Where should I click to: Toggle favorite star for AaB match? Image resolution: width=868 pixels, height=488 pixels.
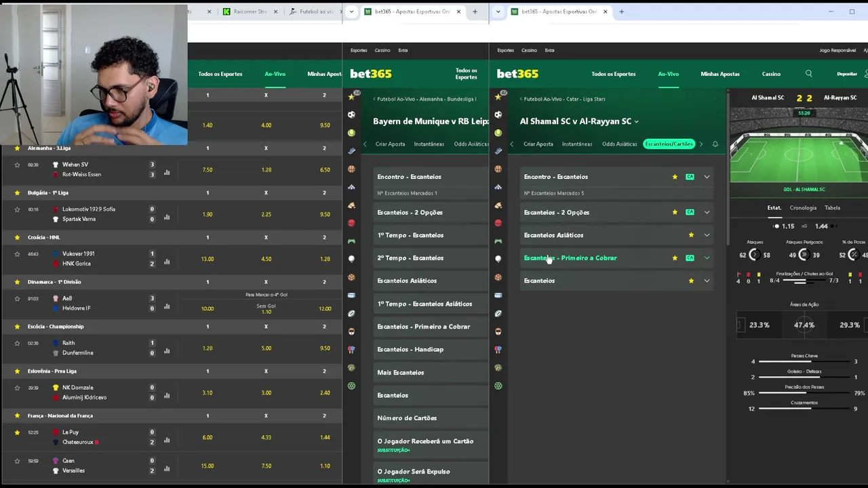(x=17, y=299)
